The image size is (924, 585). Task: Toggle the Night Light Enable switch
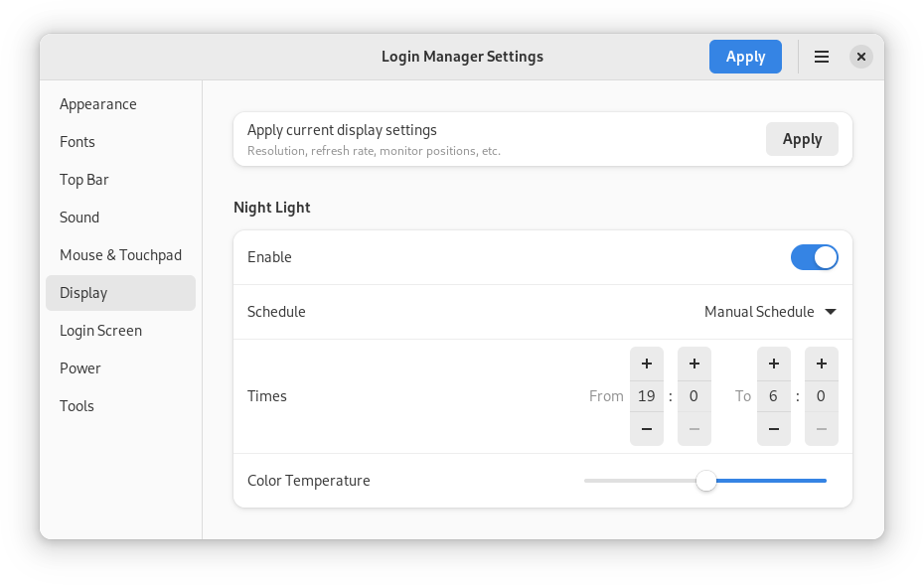coord(815,257)
